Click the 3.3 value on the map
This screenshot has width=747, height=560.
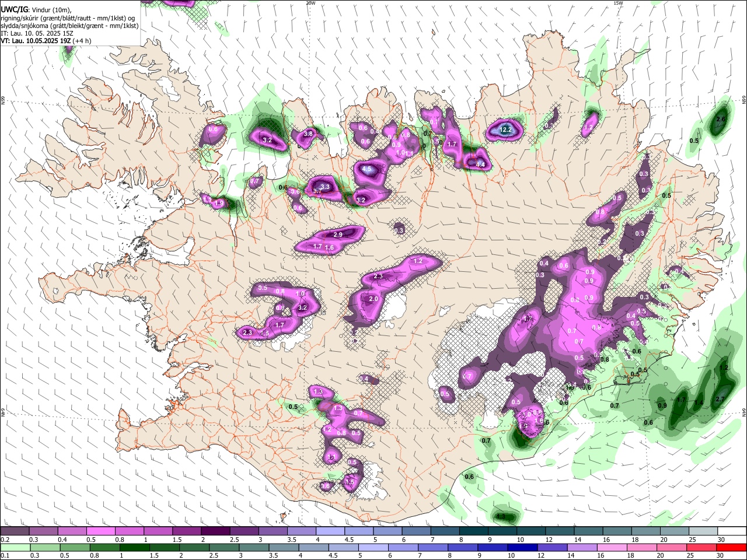pos(326,187)
